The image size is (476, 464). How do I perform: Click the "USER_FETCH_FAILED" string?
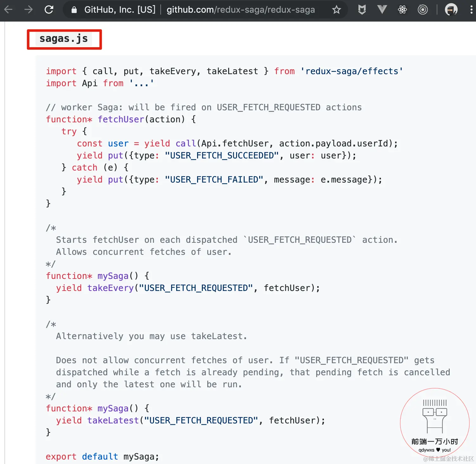click(x=214, y=180)
